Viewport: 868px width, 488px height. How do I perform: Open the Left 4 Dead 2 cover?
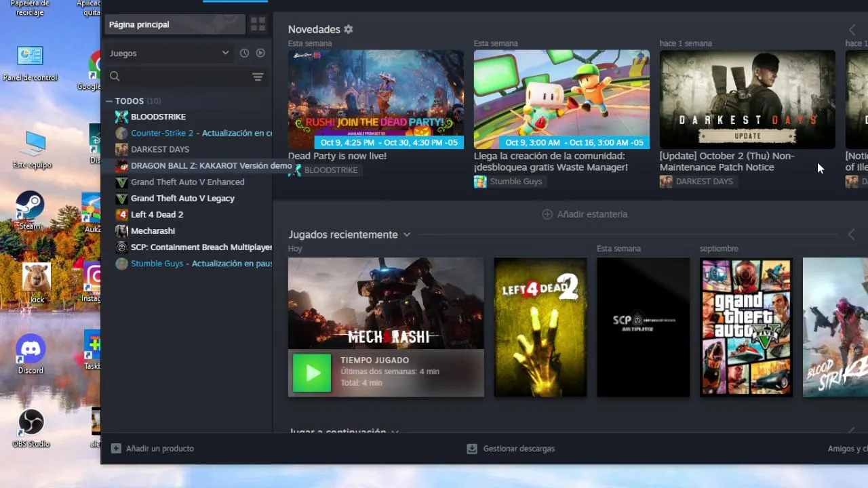pos(540,327)
